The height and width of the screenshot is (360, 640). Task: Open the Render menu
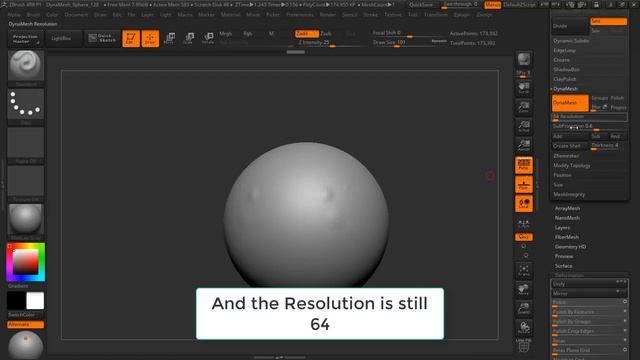click(x=328, y=15)
